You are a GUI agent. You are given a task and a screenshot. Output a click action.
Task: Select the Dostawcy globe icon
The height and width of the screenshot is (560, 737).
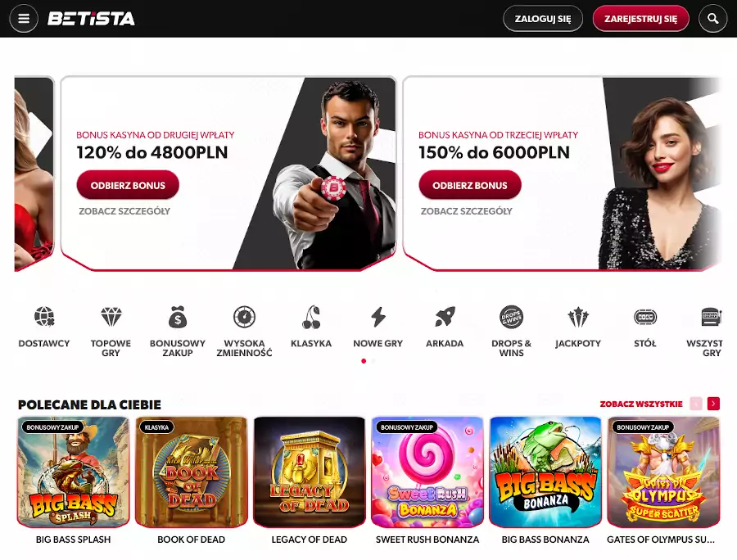(44, 317)
